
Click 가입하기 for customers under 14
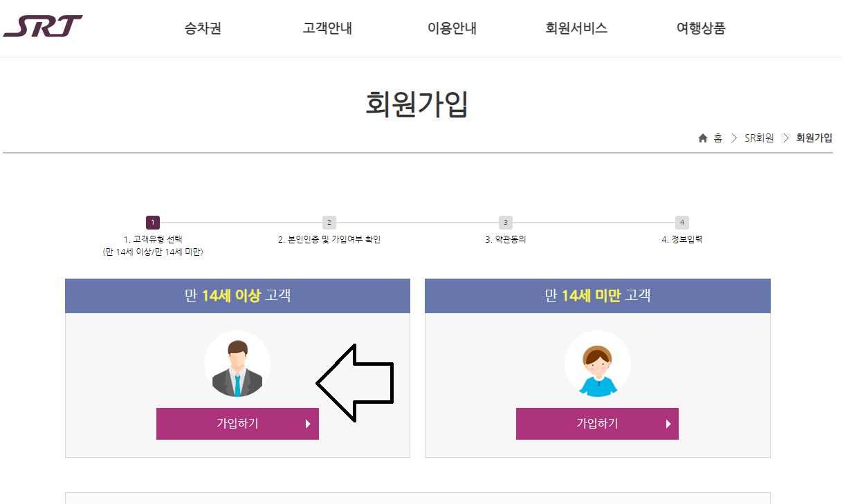[x=597, y=424]
